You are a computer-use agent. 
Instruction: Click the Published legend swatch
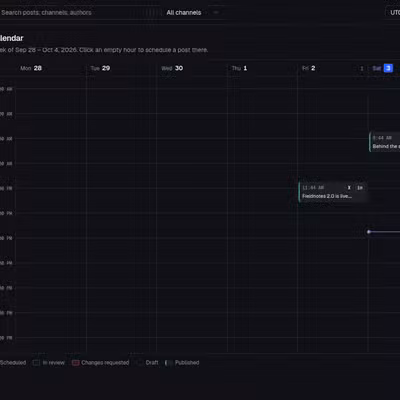(x=169, y=363)
